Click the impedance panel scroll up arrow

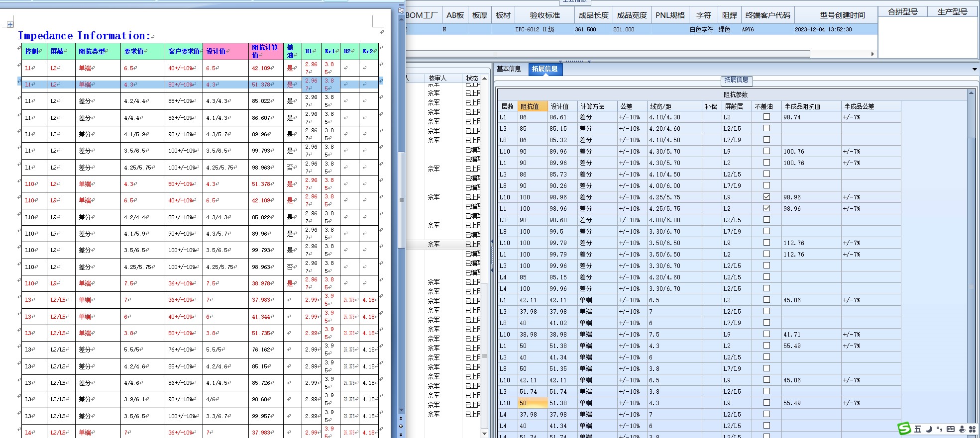971,93
